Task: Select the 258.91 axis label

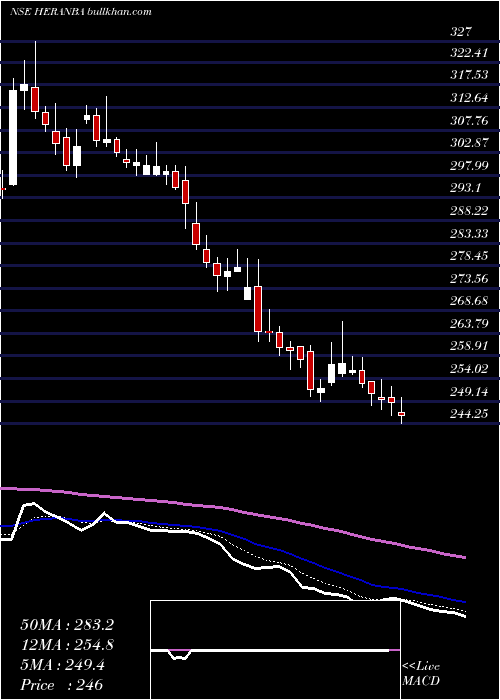Action: pyautogui.click(x=469, y=346)
